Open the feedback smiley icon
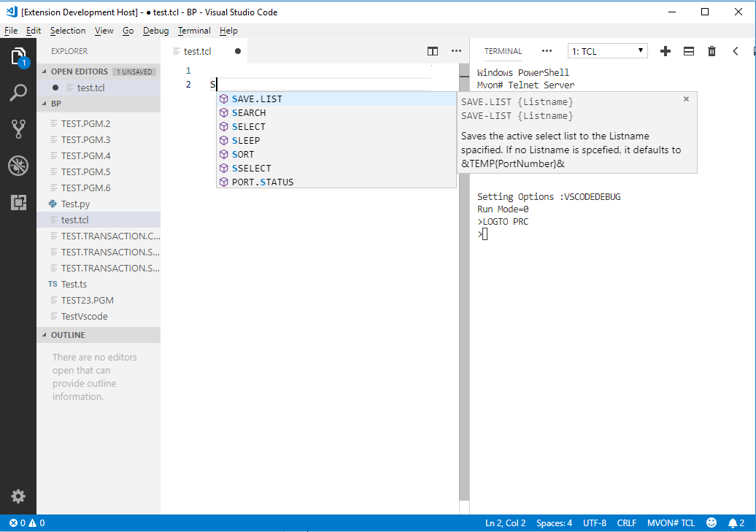This screenshot has height=532, width=756. click(711, 523)
